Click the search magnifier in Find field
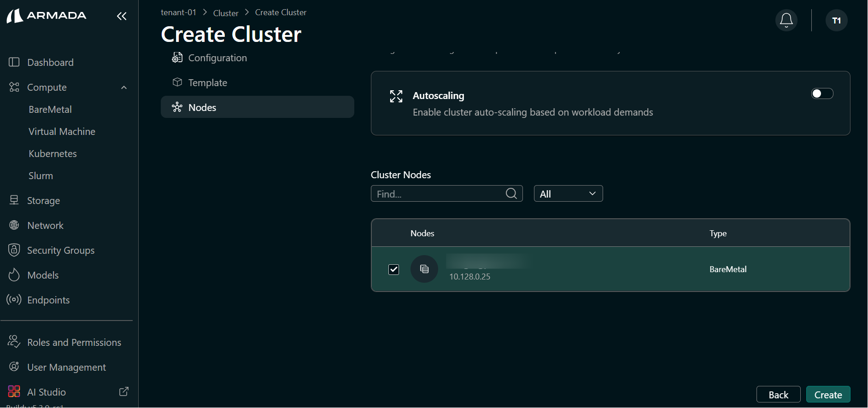 (511, 193)
